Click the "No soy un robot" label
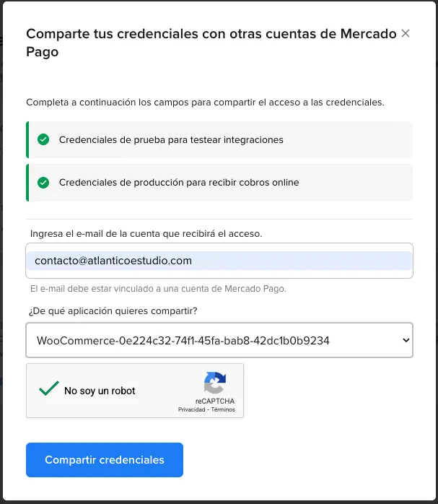The image size is (438, 504). point(100,391)
